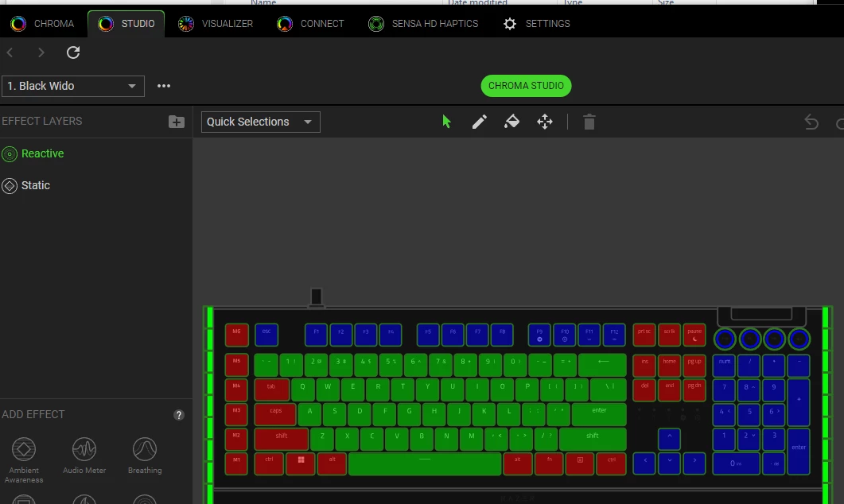Select the F12 key

click(x=614, y=335)
